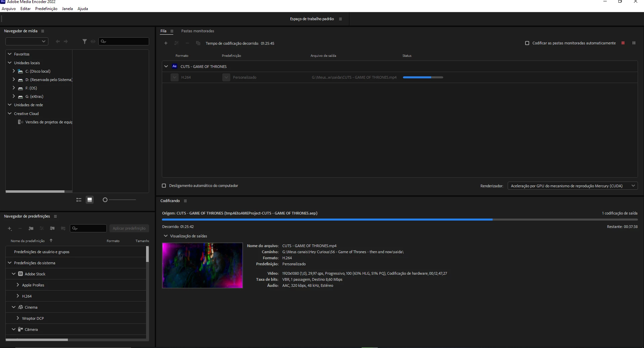Viewport: 644px width, 348px height.
Task: Open the Renderizador dropdown
Action: point(572,186)
